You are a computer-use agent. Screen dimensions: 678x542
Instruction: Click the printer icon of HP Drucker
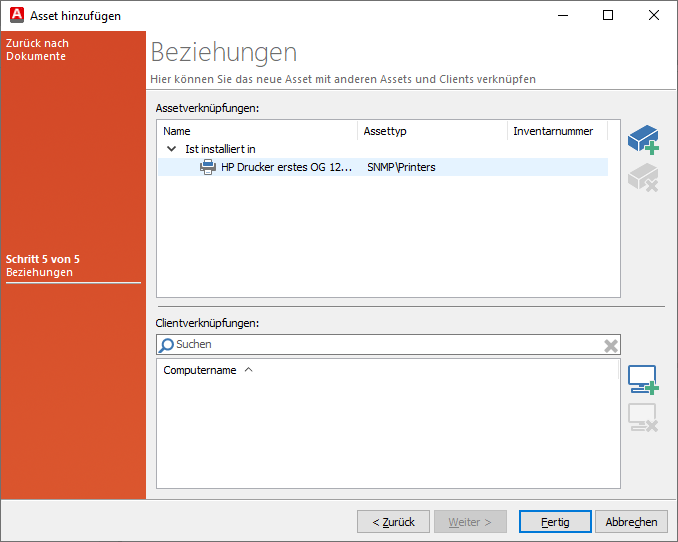pyautogui.click(x=208, y=167)
